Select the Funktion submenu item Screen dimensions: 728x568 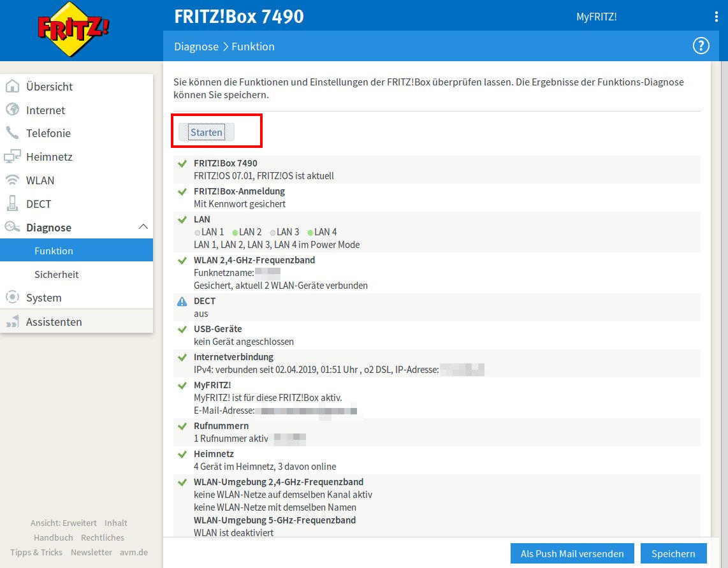click(x=54, y=251)
